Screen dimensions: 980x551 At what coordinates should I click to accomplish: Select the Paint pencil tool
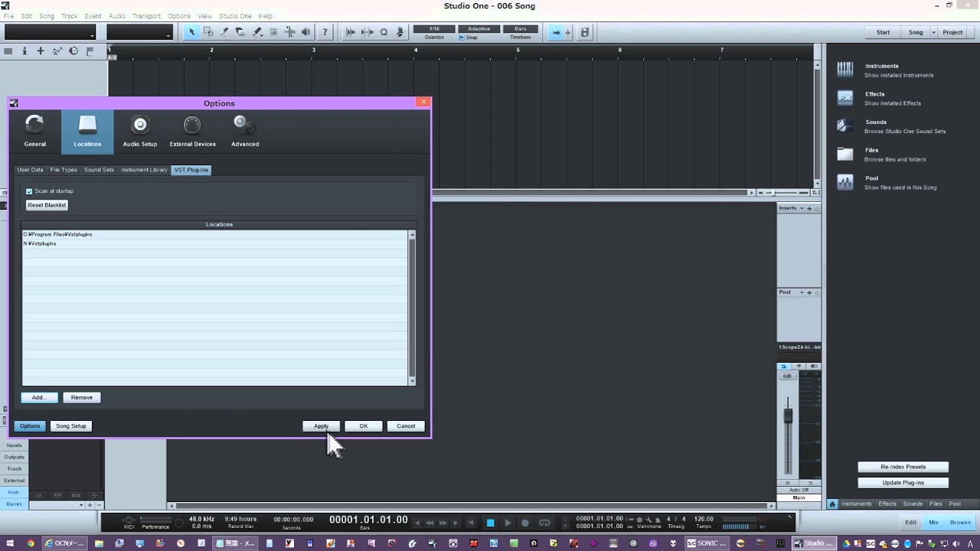257,32
